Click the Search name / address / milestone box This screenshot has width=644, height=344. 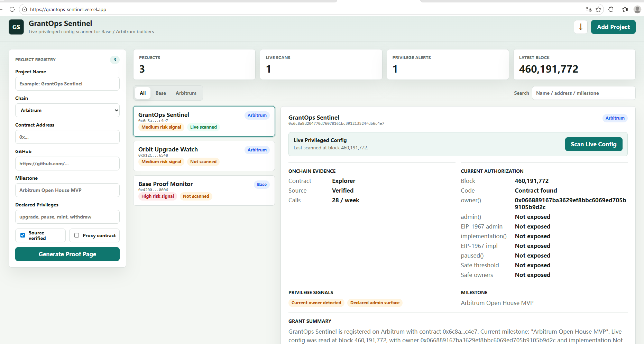tap(583, 93)
